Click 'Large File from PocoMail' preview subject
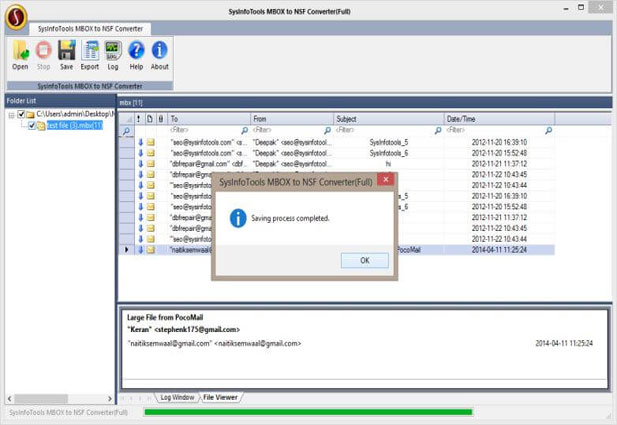 [x=165, y=317]
